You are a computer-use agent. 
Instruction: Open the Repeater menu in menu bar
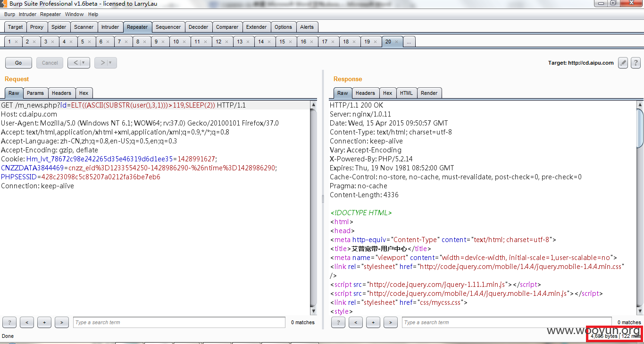pyautogui.click(x=50, y=14)
